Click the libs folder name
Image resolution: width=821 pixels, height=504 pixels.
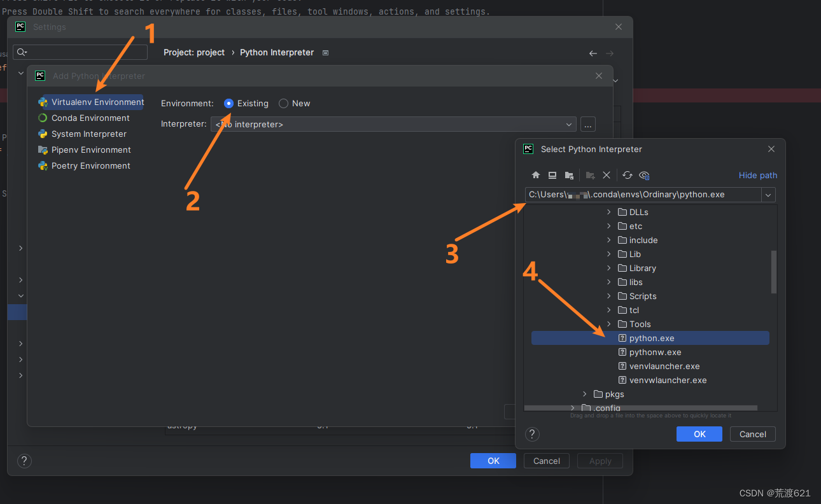(x=636, y=282)
